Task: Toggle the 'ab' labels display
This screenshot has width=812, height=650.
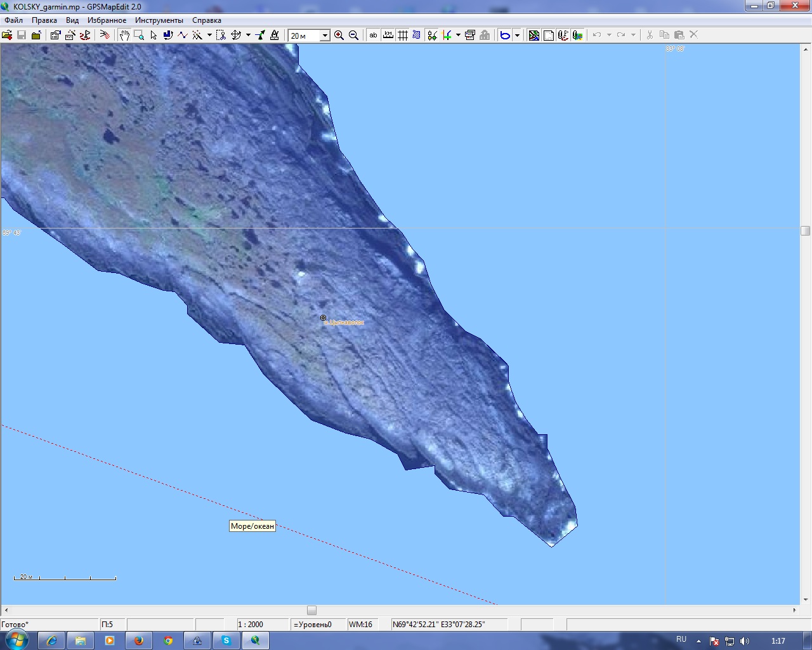Action: pyautogui.click(x=373, y=36)
